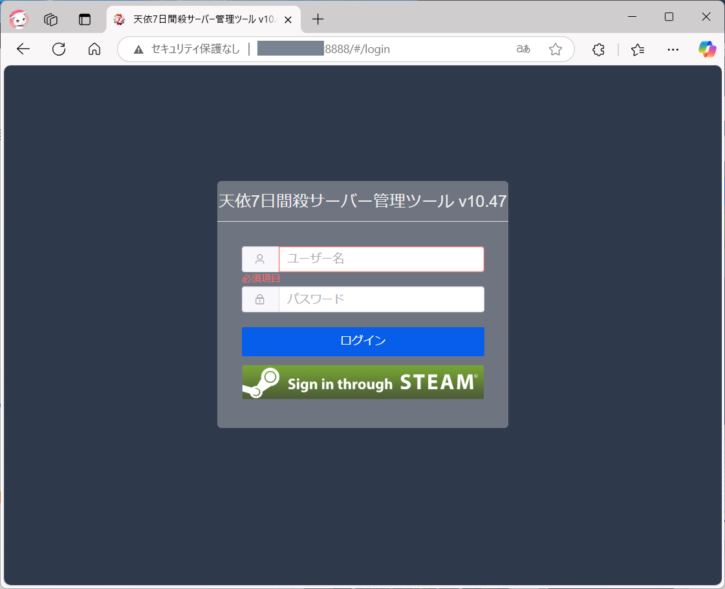The width and height of the screenshot is (725, 589).
Task: Click the blue ログイン button
Action: click(x=362, y=341)
